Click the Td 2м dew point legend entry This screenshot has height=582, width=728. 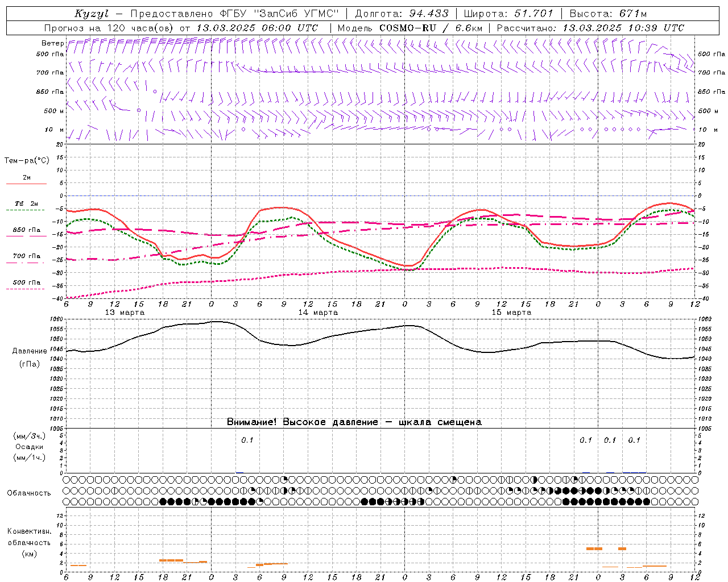point(26,203)
